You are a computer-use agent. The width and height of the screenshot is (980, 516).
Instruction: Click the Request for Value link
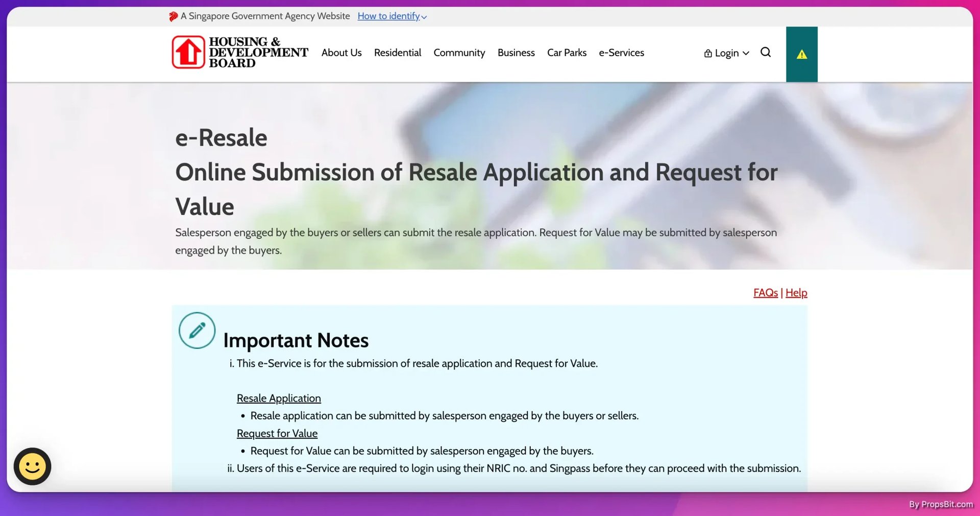(277, 433)
